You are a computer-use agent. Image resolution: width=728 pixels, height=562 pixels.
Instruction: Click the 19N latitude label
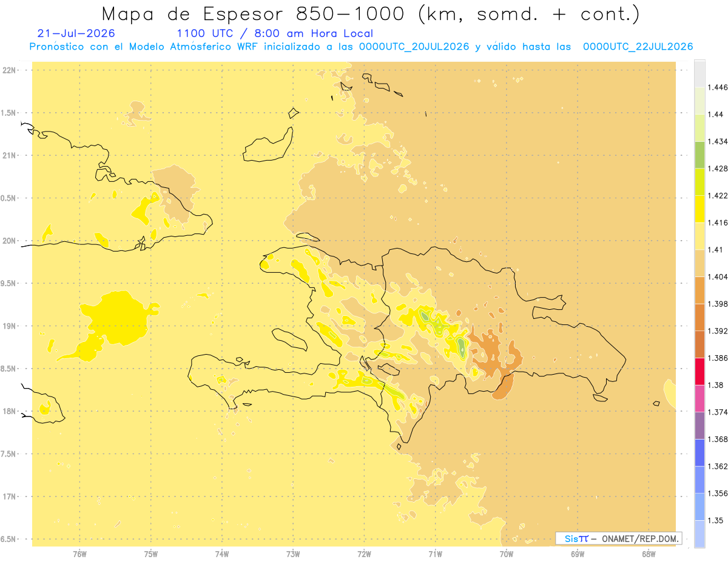(10, 326)
